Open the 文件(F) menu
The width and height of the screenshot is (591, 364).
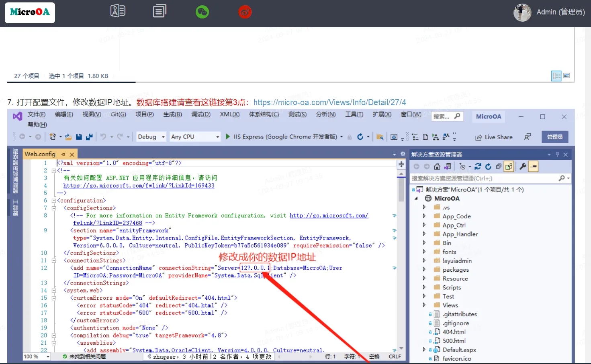pos(37,114)
